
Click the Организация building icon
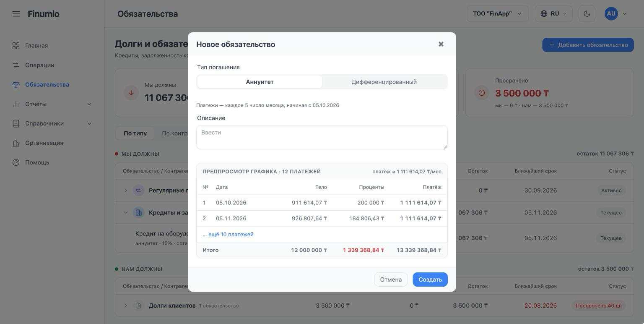coord(16,143)
